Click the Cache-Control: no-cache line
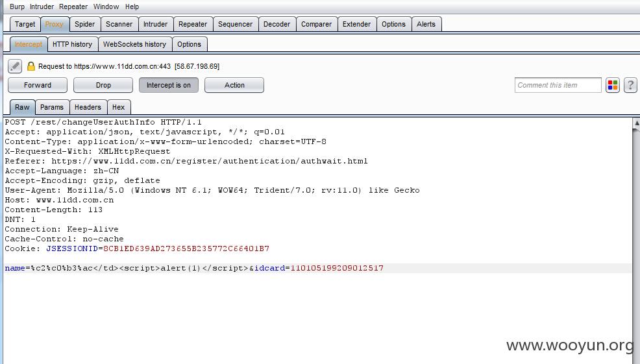The image size is (640, 364). 64,239
